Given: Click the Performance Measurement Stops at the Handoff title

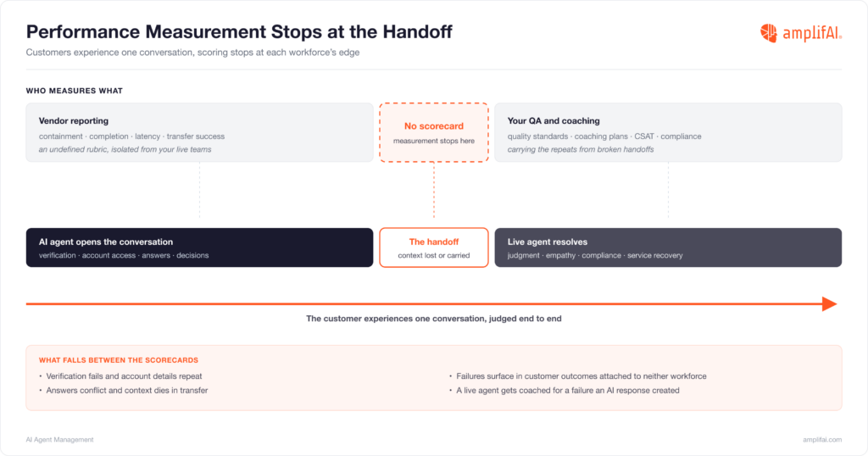Looking at the screenshot, I should coord(239,31).
